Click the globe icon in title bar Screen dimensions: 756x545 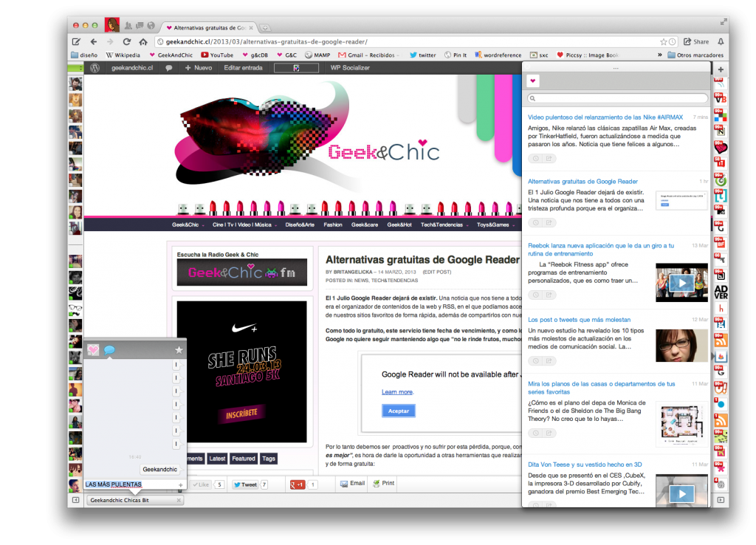(x=151, y=26)
